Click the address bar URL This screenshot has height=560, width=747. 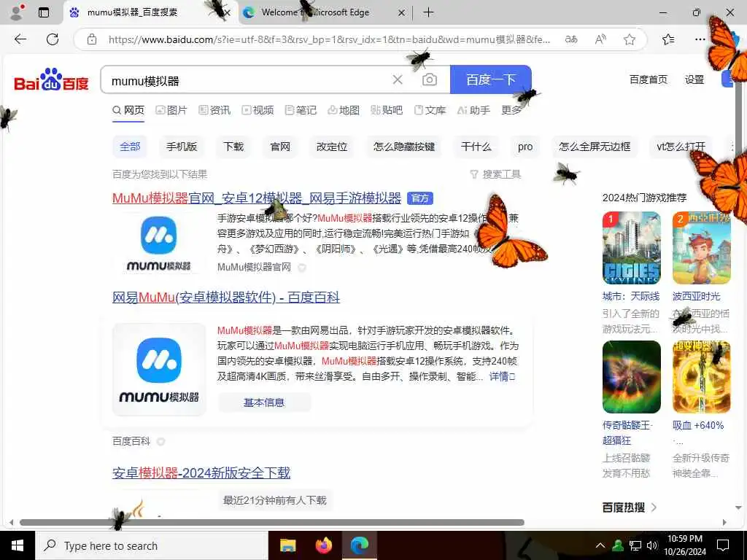(329, 39)
